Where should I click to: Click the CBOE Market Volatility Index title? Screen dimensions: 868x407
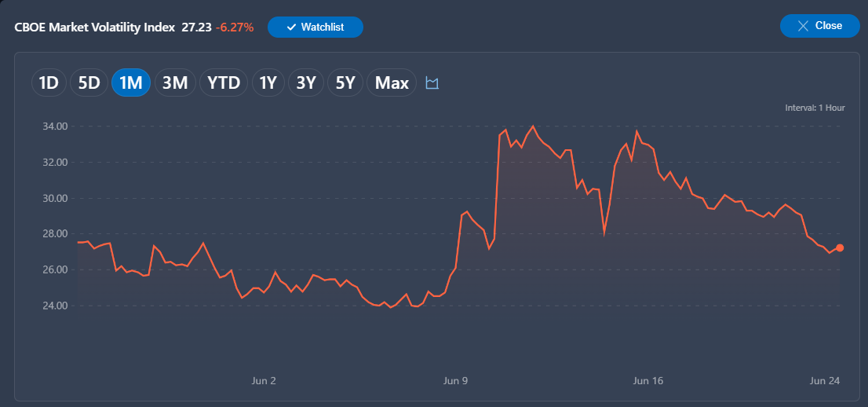coord(95,27)
